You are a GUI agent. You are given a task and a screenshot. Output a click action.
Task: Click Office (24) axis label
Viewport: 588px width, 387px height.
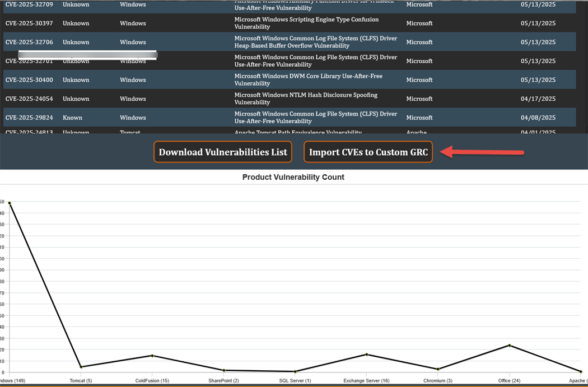click(509, 380)
